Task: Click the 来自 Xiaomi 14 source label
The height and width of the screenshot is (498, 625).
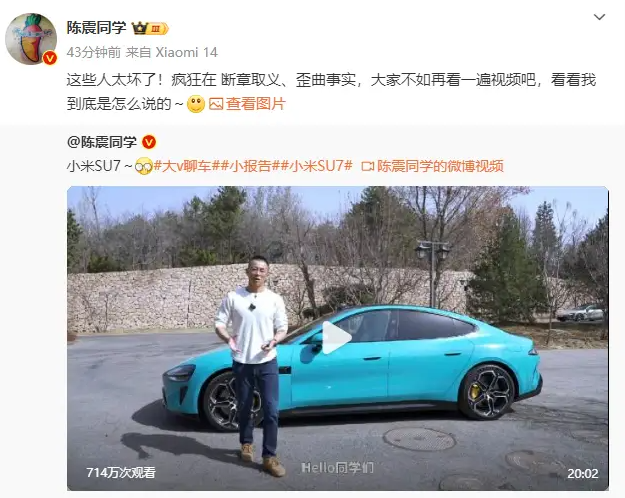Action: 172,52
